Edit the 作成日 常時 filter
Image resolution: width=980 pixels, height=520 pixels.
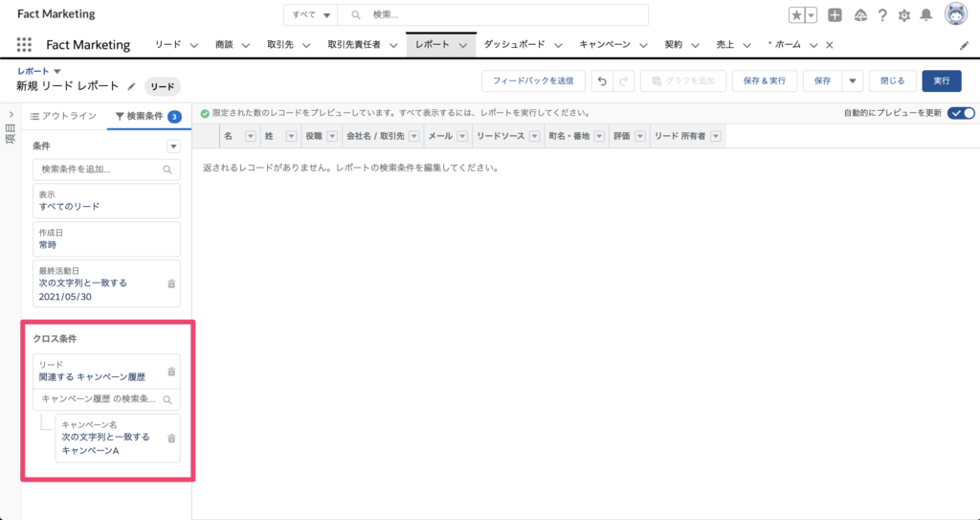(x=106, y=239)
